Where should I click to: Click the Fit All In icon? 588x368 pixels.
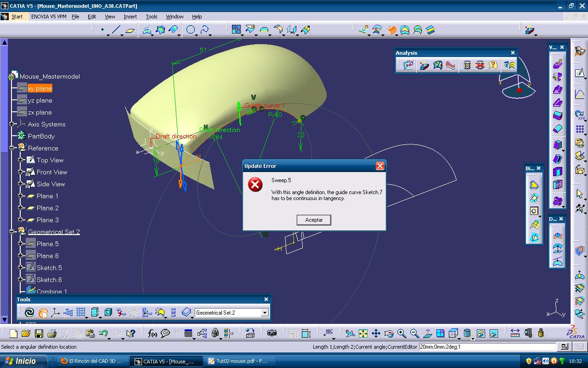tap(363, 333)
